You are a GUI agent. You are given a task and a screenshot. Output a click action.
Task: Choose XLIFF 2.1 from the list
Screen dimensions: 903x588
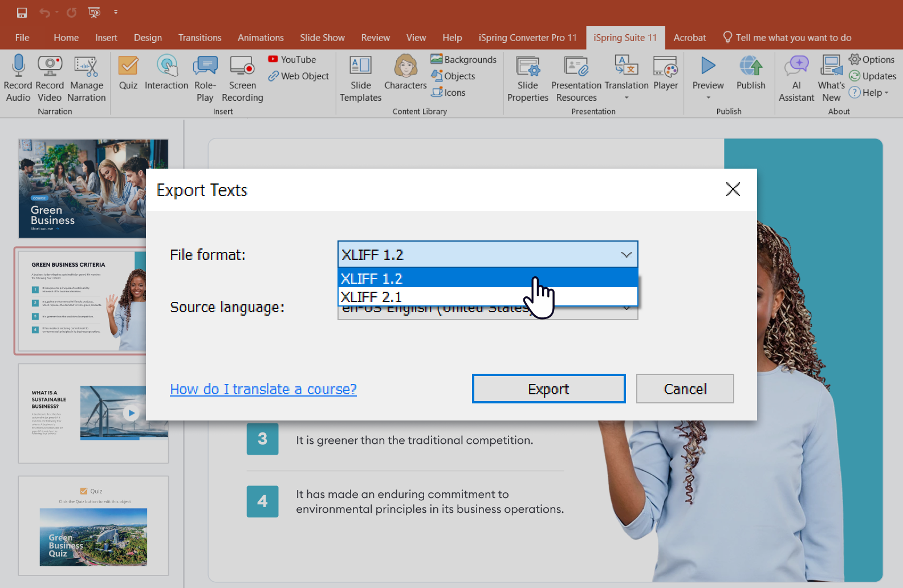487,296
